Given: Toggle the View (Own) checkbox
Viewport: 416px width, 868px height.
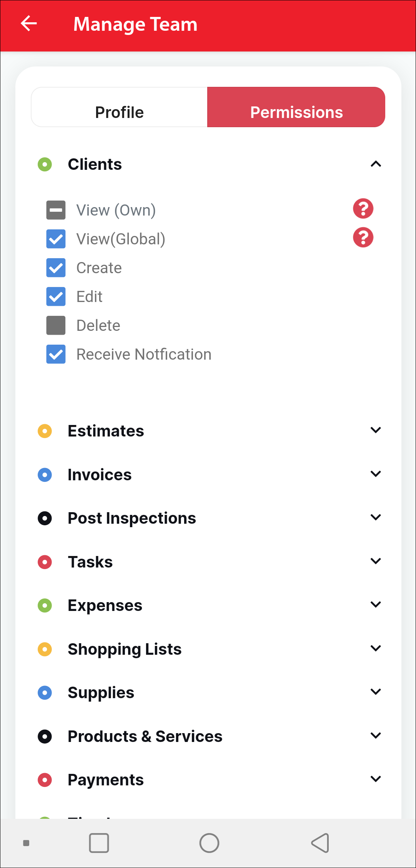Looking at the screenshot, I should click(x=56, y=210).
